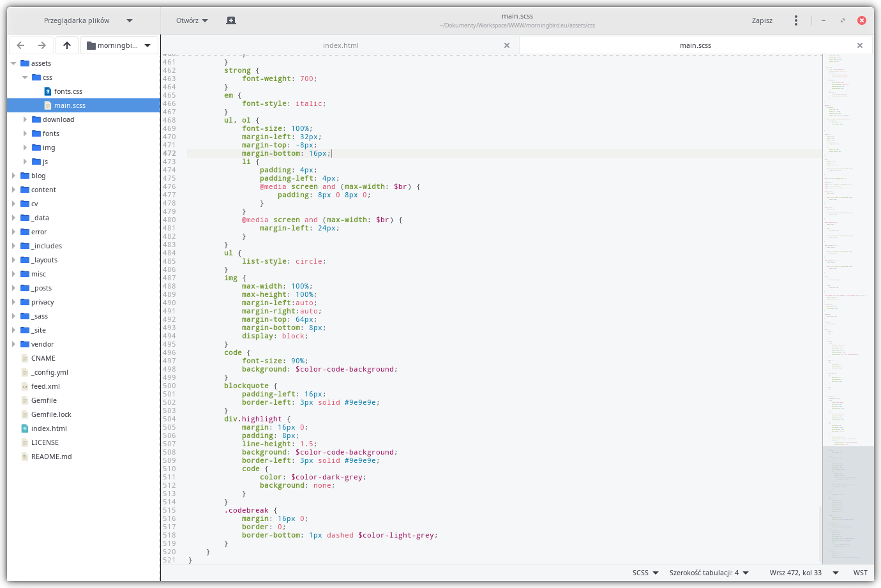This screenshot has width=881, height=588.
Task: Close the index.html tab
Action: click(x=507, y=45)
